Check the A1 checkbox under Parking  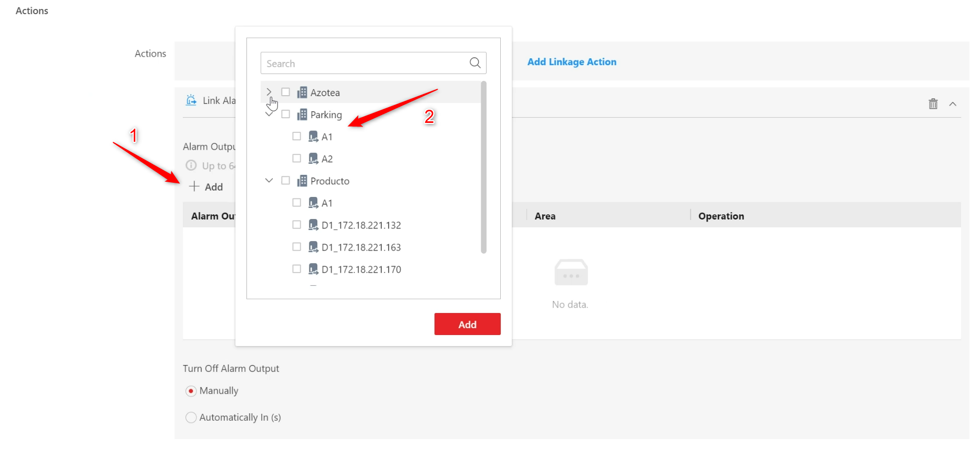coord(297,136)
